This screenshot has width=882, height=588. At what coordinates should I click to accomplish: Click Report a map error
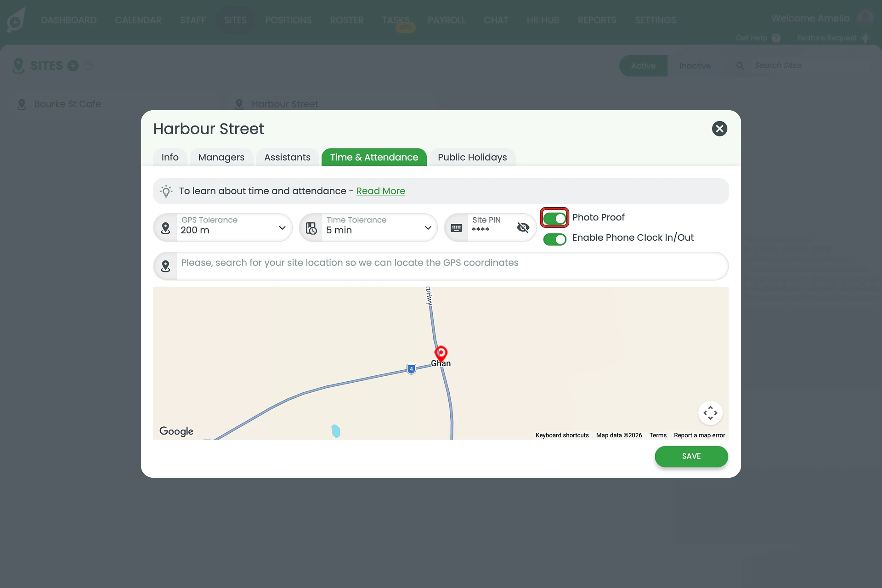(699, 435)
